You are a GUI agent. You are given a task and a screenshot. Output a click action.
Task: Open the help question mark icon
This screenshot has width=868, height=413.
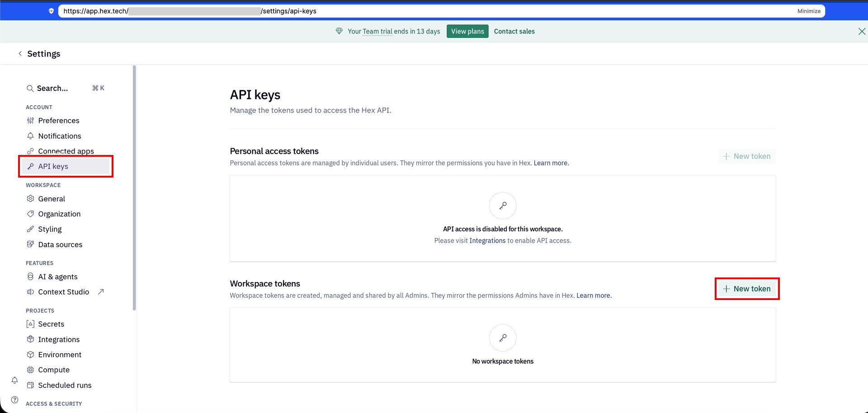pos(14,400)
